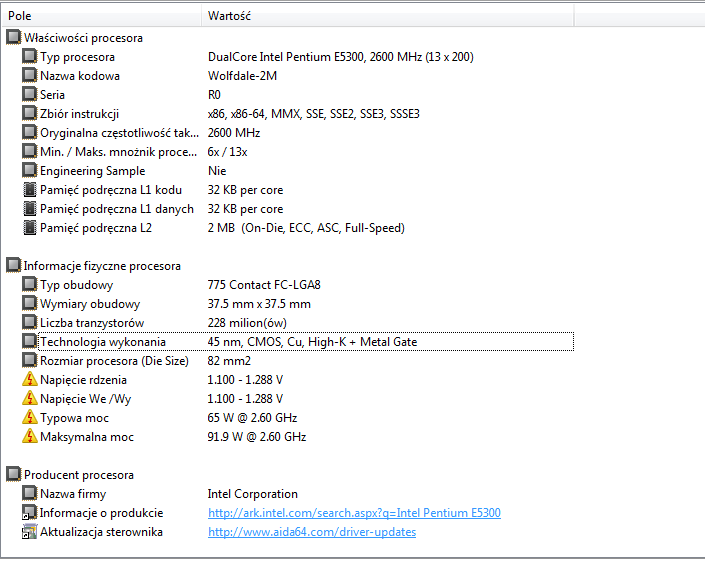Click the chip icon for Zbiór instrukcji
The width and height of the screenshot is (705, 561).
click(30, 113)
